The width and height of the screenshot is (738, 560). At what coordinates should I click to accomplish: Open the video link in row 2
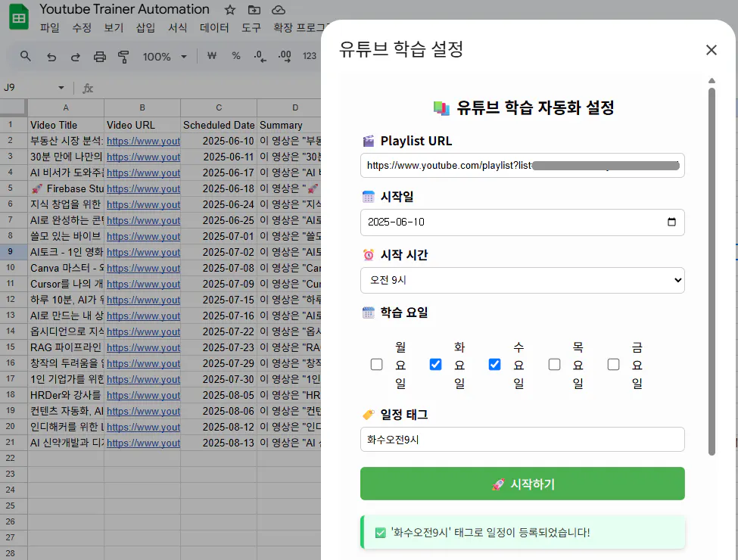143,142
